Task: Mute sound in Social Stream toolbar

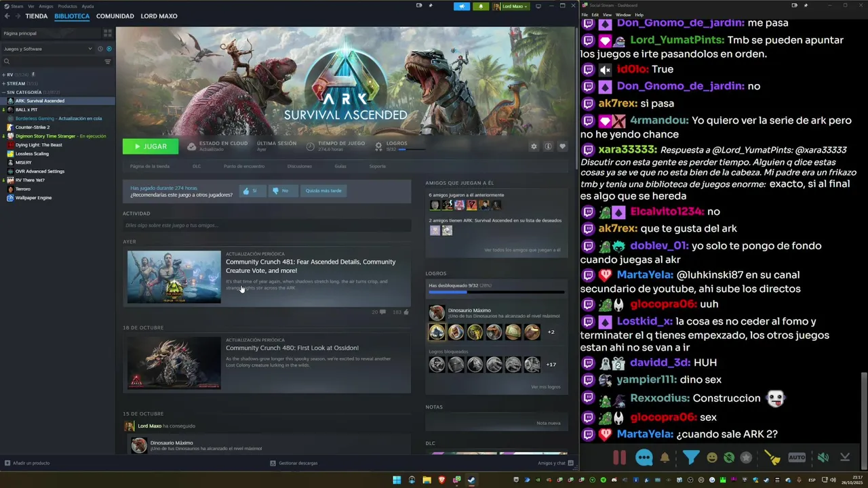Action: [x=823, y=457]
